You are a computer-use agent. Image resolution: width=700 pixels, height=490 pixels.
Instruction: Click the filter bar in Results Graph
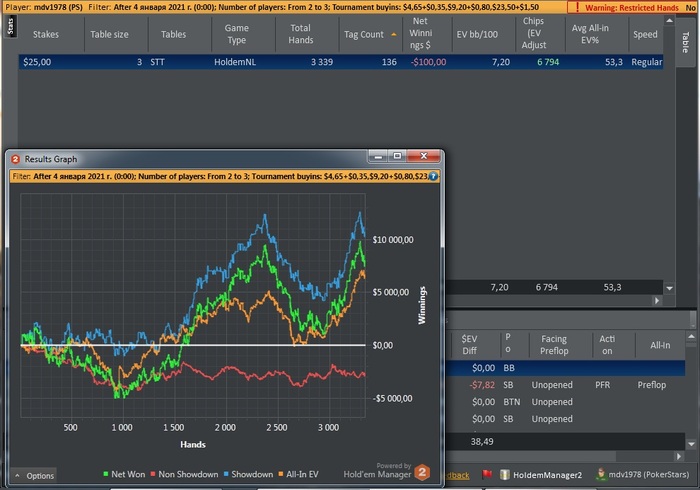pos(225,177)
